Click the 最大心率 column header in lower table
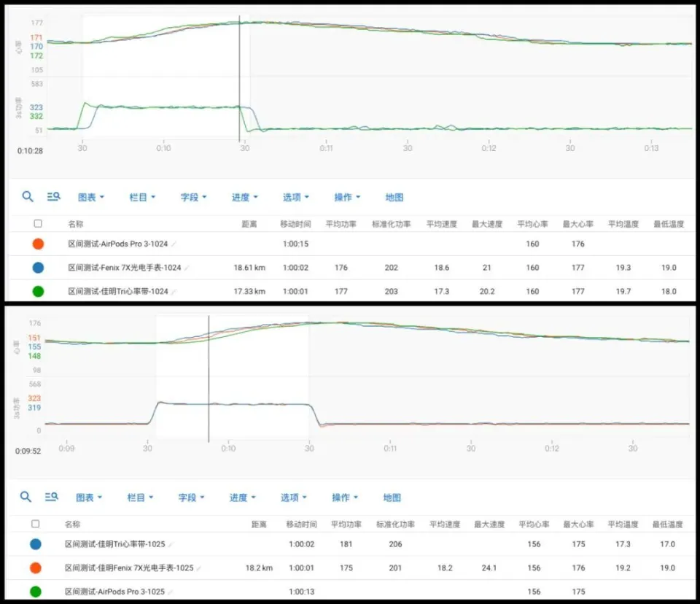The image size is (700, 604). click(577, 524)
